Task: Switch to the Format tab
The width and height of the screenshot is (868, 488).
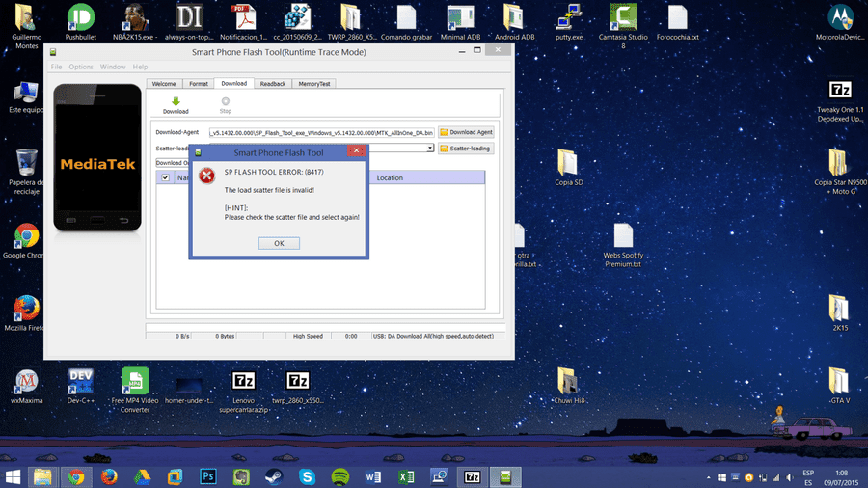Action: tap(199, 84)
